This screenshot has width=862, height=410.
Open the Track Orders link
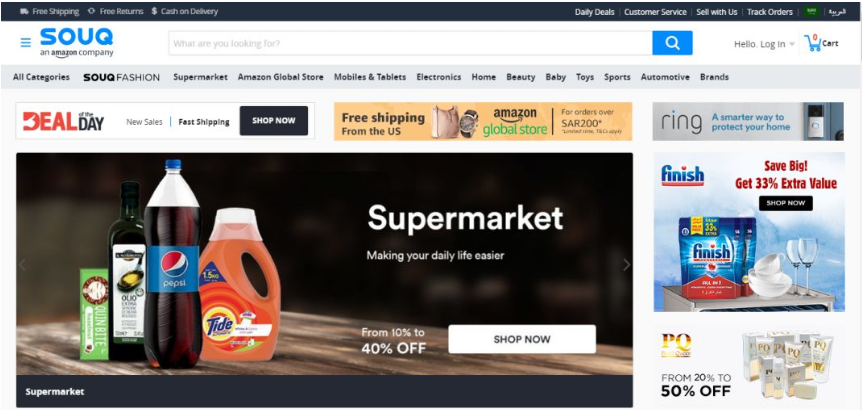(770, 12)
